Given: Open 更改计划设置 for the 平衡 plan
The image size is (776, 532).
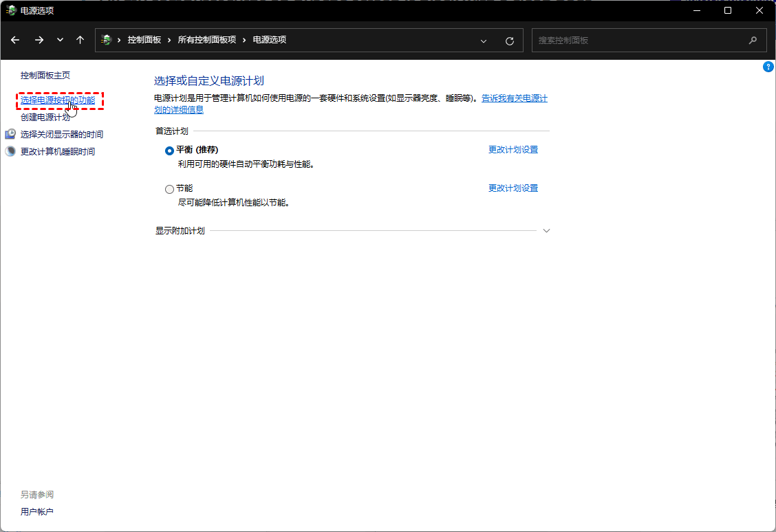Looking at the screenshot, I should 513,149.
